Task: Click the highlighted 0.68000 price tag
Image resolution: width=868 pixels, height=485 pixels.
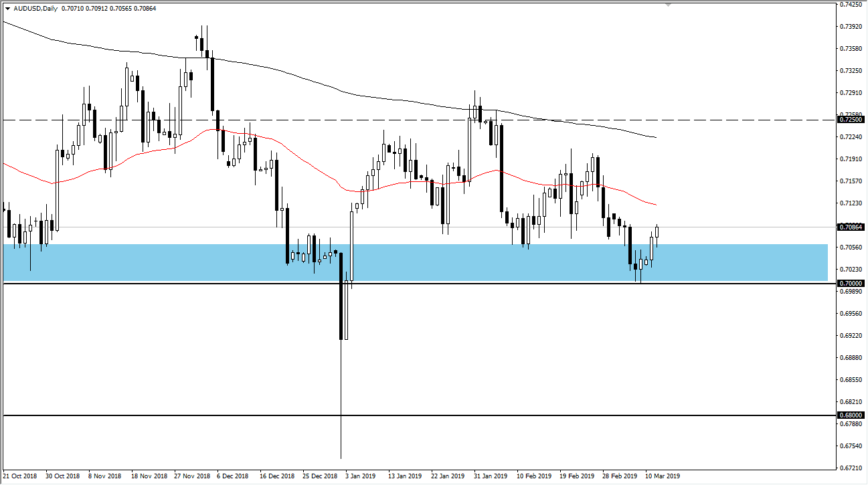Action: (x=849, y=415)
